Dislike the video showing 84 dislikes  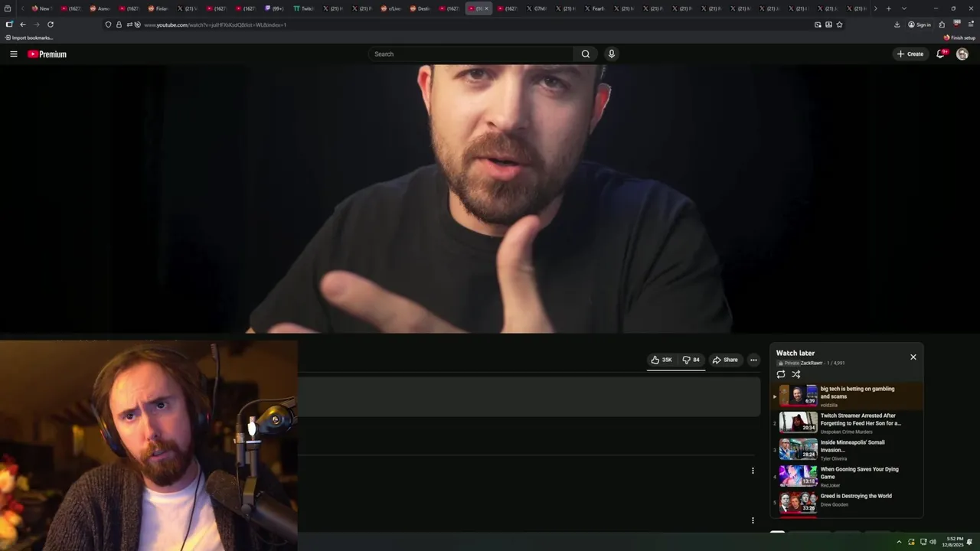pyautogui.click(x=691, y=360)
